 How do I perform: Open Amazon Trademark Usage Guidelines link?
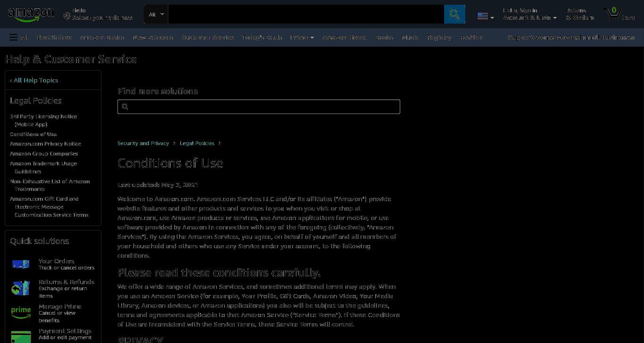pyautogui.click(x=43, y=167)
